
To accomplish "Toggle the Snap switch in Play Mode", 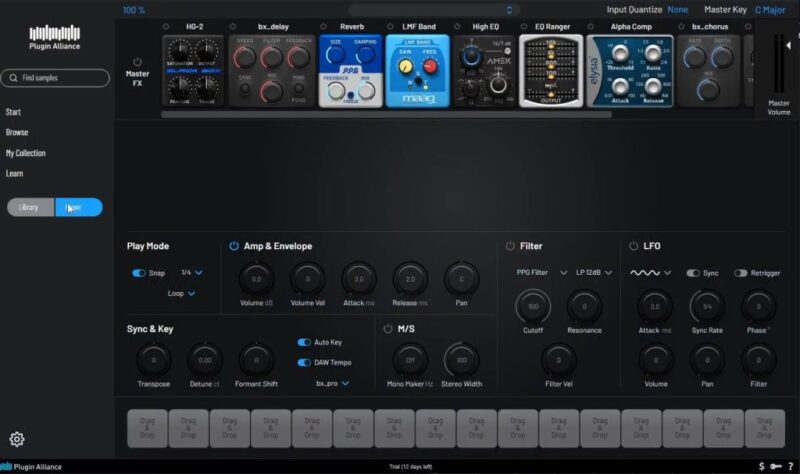I will (139, 272).
